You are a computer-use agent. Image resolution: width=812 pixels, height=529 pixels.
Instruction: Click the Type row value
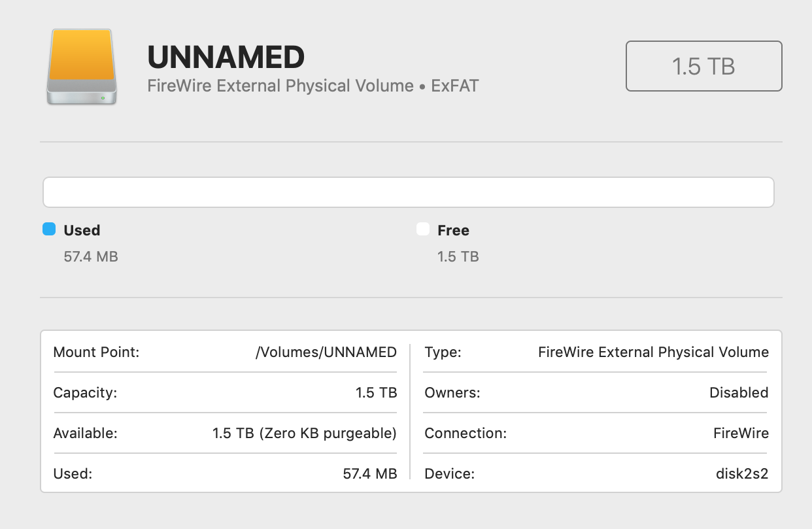pyautogui.click(x=653, y=352)
